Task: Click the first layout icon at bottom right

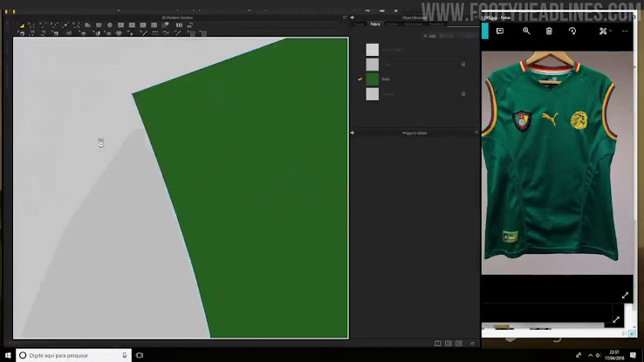Action: pyautogui.click(x=438, y=344)
